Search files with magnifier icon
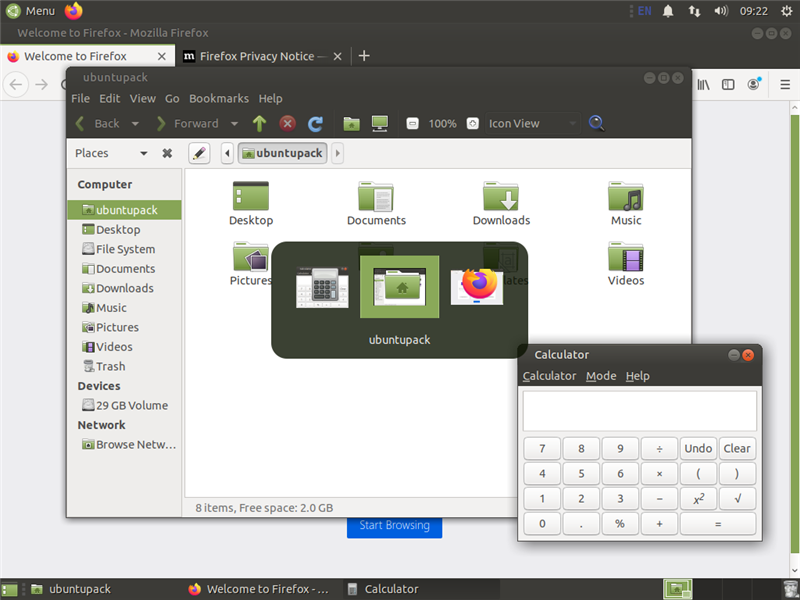 [x=596, y=123]
